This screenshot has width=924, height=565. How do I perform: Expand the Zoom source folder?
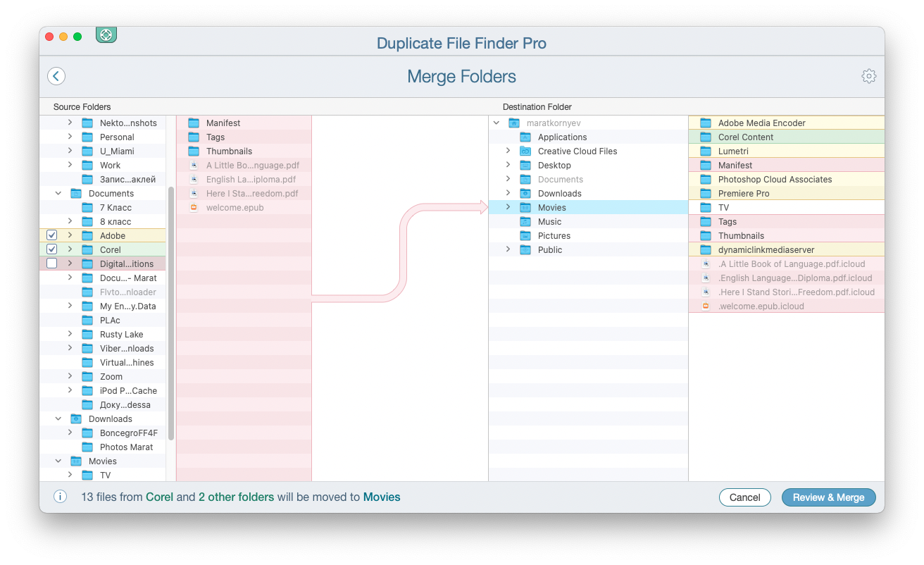point(70,376)
